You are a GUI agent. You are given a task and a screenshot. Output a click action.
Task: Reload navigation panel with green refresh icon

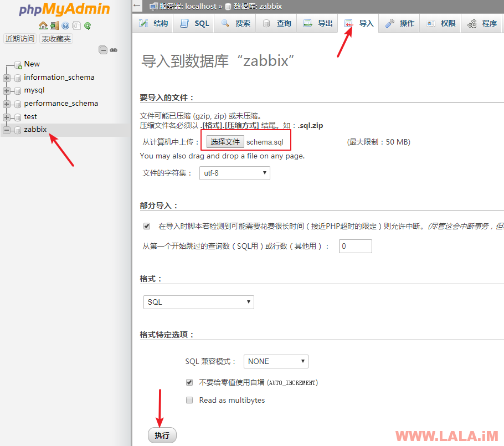[x=88, y=25]
